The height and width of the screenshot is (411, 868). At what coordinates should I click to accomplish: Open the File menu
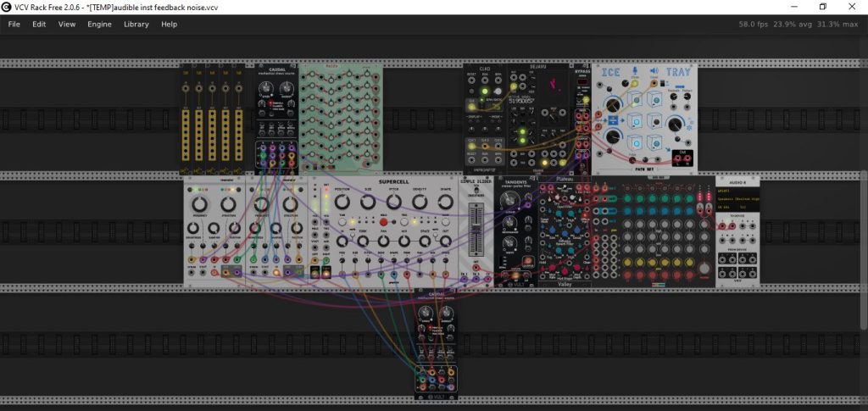coord(14,25)
